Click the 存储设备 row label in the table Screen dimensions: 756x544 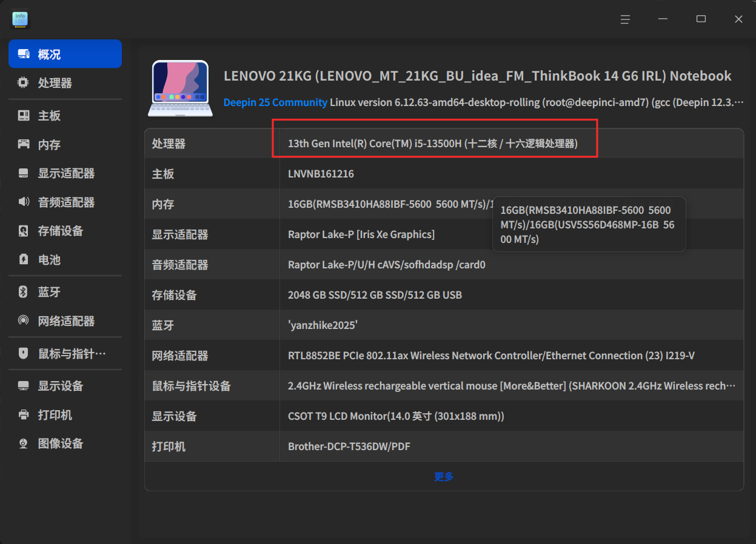point(174,295)
